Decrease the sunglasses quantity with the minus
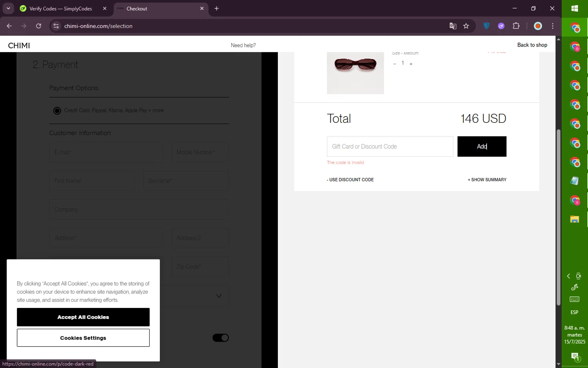Screen dimensions: 588x368 click(x=394, y=64)
